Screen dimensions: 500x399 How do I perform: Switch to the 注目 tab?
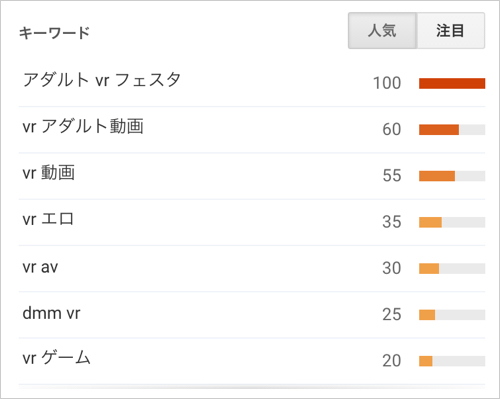click(x=451, y=31)
